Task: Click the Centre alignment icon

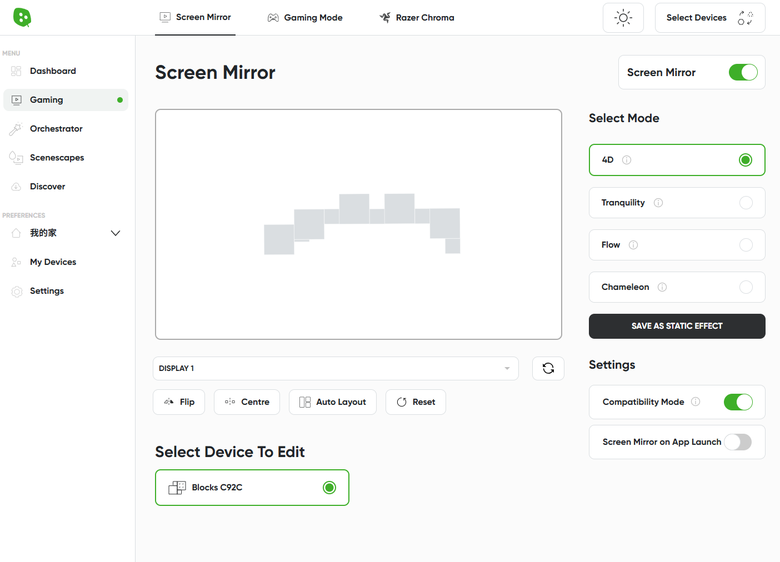Action: (230, 401)
